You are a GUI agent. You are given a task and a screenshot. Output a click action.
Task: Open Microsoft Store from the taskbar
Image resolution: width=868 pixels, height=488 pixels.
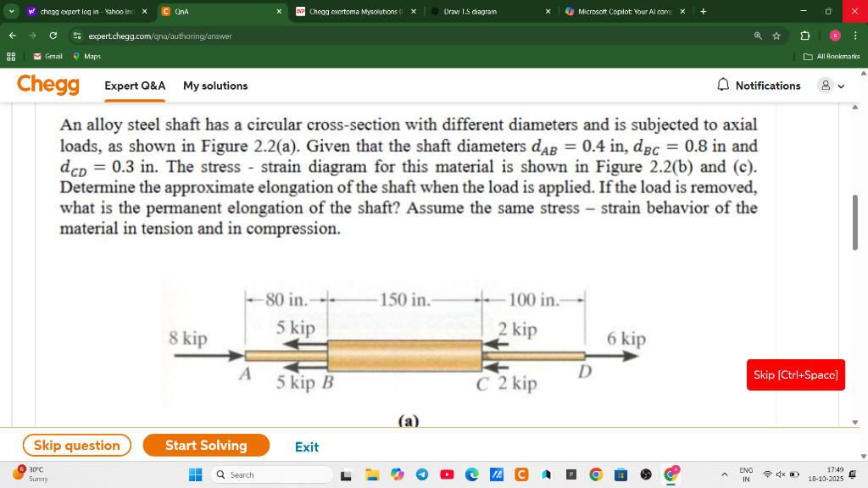[621, 474]
